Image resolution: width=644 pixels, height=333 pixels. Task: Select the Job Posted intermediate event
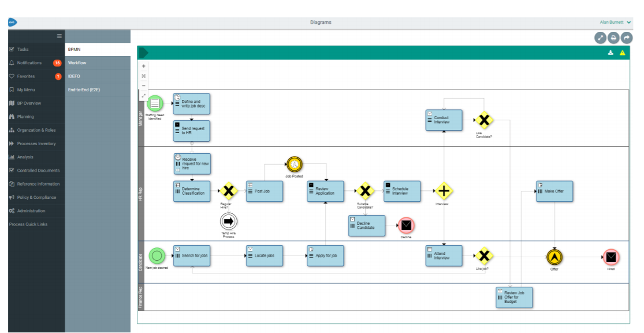(x=294, y=164)
